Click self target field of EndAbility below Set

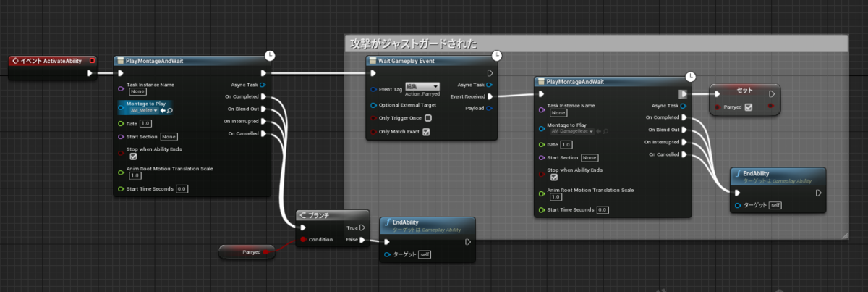coord(776,206)
